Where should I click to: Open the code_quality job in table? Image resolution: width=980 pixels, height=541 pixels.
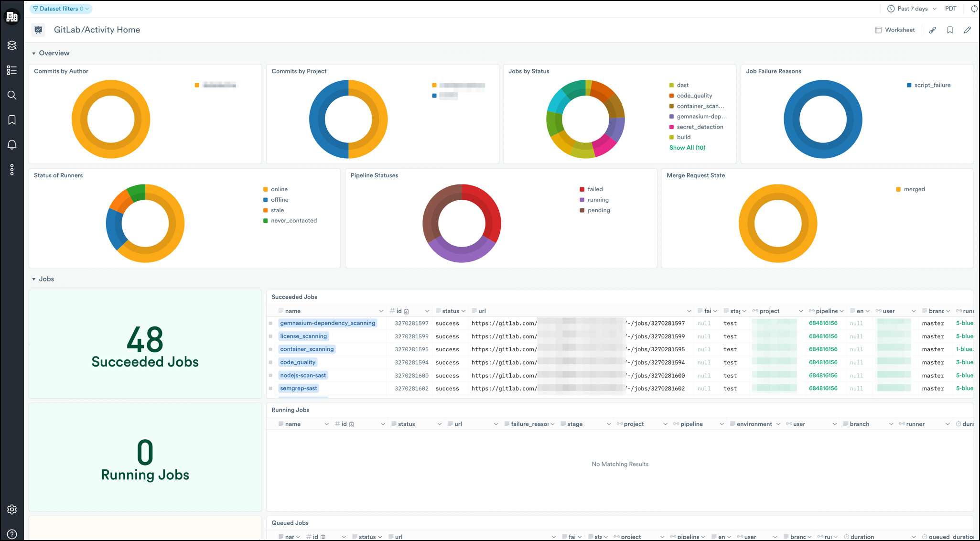pos(298,362)
